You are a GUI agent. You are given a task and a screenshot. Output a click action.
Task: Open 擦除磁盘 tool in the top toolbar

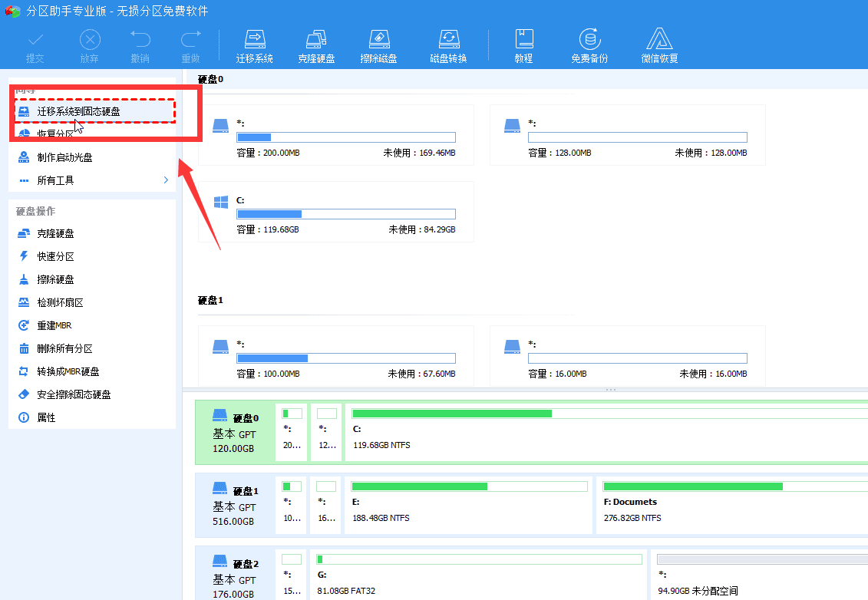[x=378, y=47]
